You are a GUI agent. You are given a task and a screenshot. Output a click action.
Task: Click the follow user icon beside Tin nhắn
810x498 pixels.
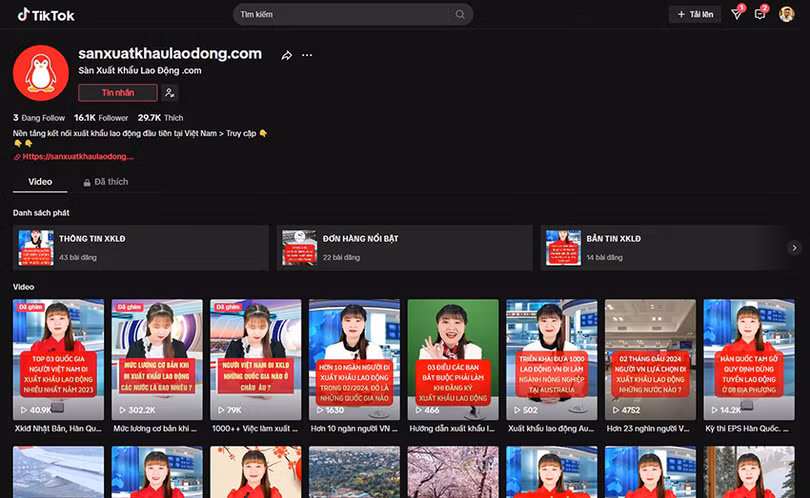pyautogui.click(x=170, y=93)
